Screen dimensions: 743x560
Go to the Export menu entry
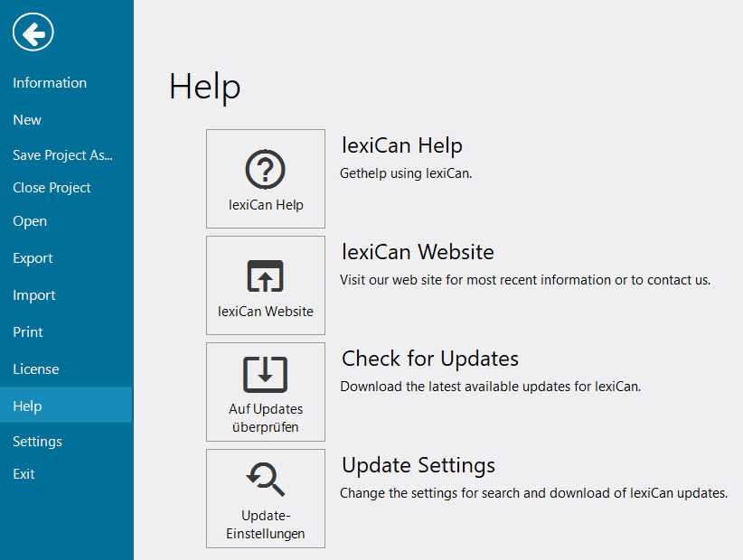tap(33, 258)
